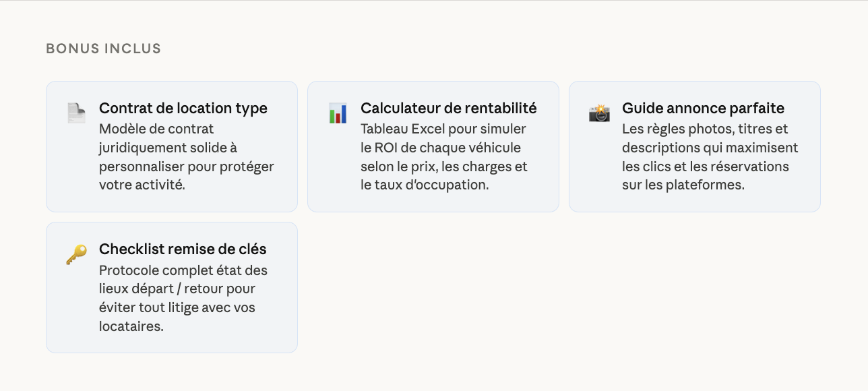Click the bar chart icon for Calculateur de rentabilité

[x=338, y=113]
